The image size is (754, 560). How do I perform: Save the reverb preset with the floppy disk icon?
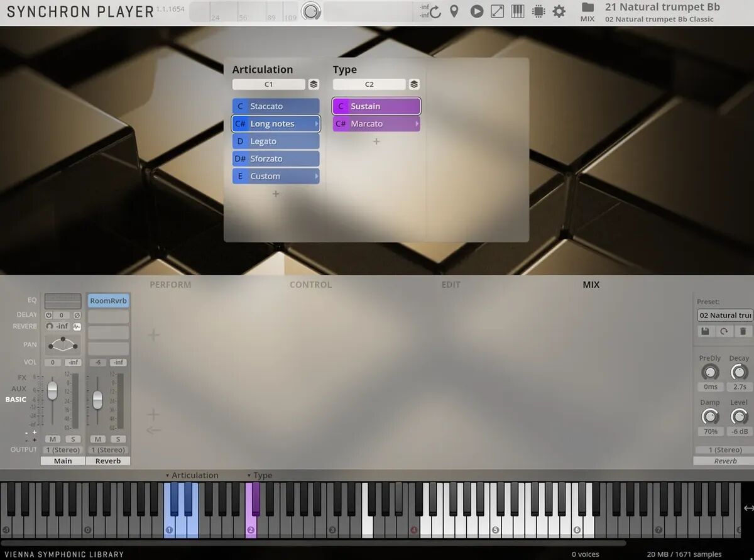[705, 331]
